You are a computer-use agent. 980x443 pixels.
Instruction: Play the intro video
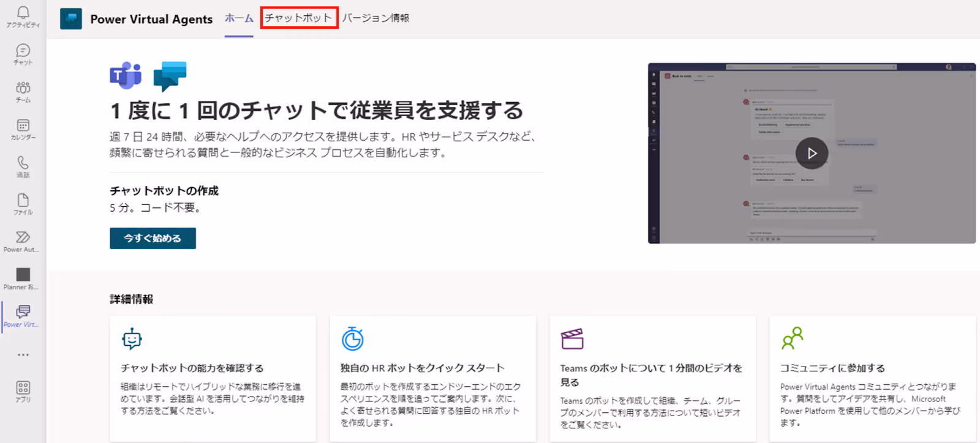812,153
